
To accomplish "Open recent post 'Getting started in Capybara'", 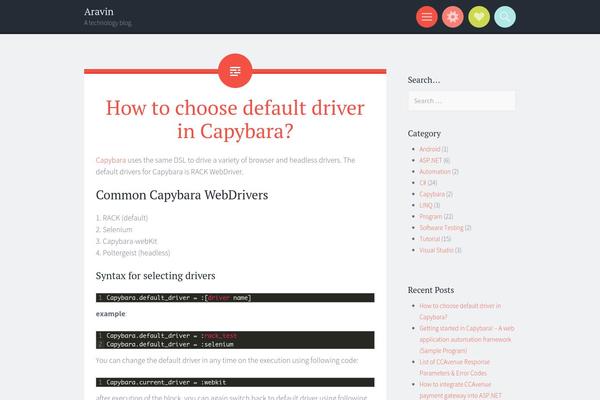I will [x=467, y=339].
